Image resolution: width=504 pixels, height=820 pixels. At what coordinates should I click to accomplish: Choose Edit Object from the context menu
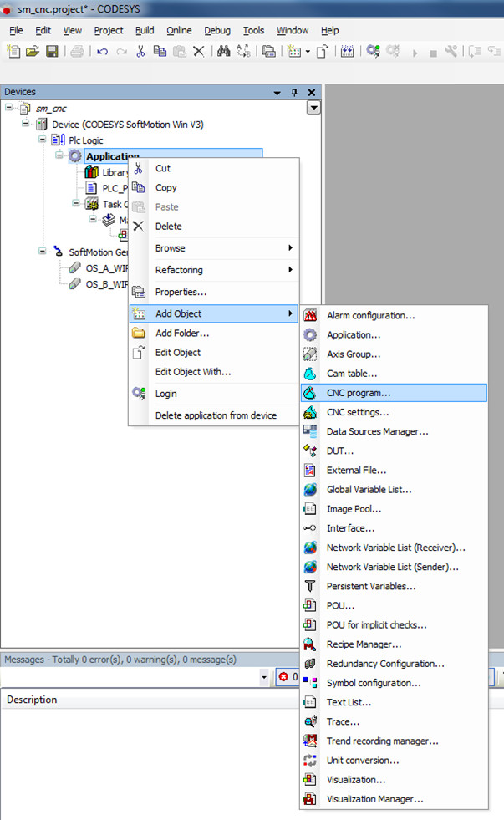(x=213, y=352)
